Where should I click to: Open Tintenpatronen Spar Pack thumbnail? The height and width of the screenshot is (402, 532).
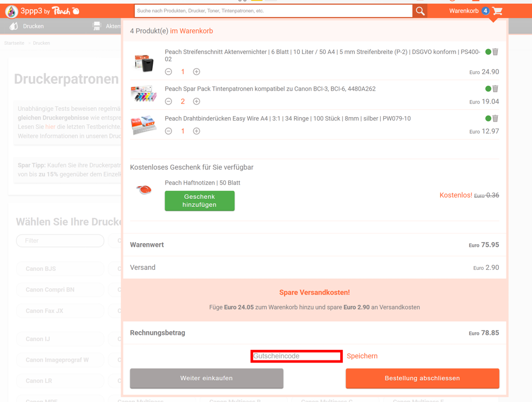coord(144,94)
